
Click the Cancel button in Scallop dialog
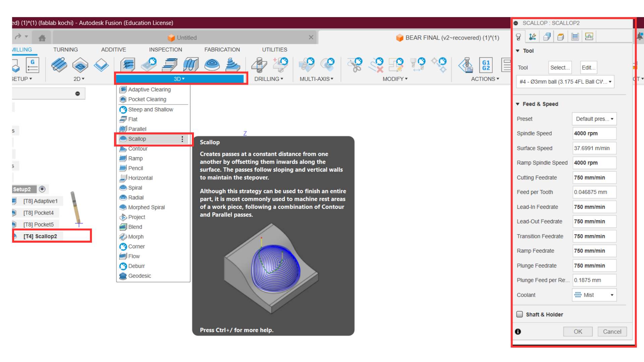point(612,331)
